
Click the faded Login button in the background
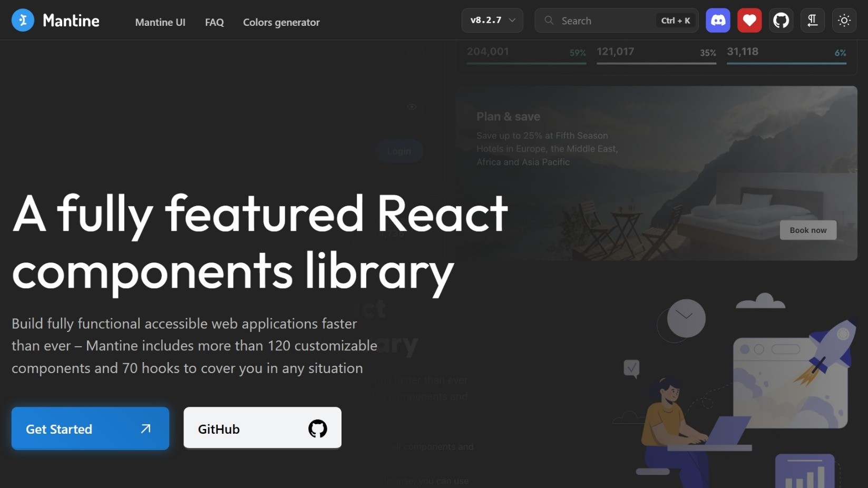[x=399, y=151]
